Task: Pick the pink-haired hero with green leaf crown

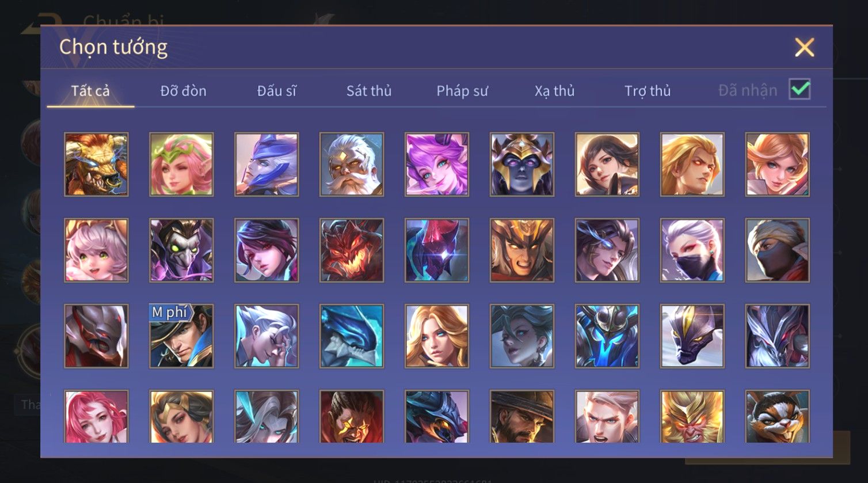Action: click(x=181, y=165)
